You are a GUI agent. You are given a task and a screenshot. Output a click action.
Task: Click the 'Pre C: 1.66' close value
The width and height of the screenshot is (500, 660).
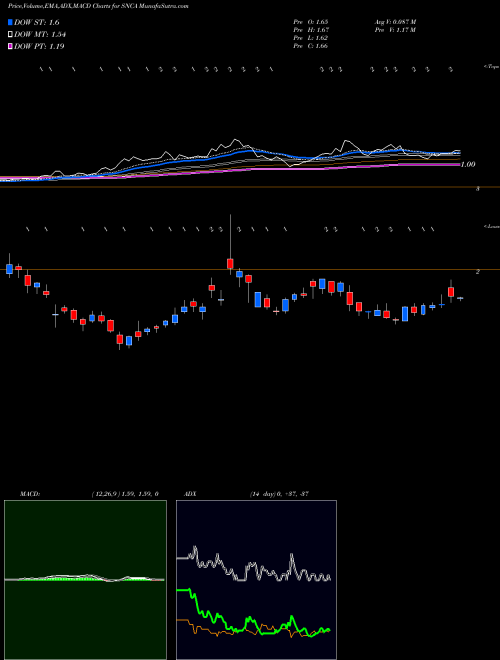click(311, 46)
